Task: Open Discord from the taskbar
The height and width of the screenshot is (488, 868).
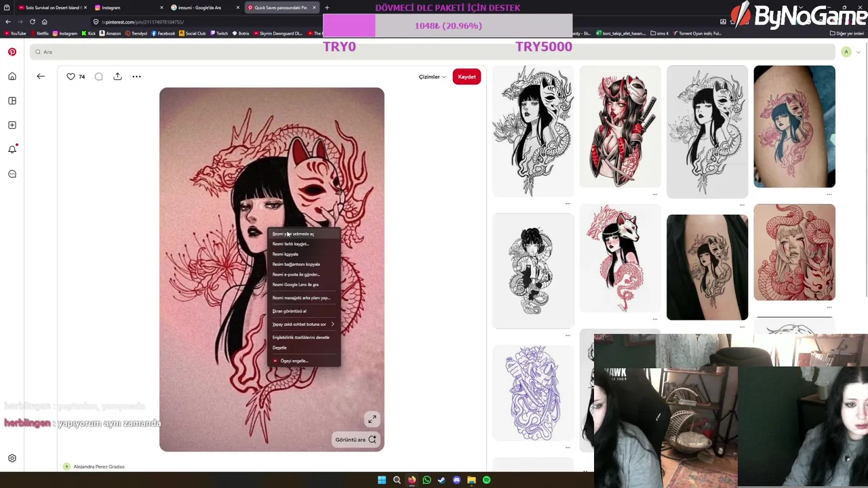Action: click(x=456, y=480)
